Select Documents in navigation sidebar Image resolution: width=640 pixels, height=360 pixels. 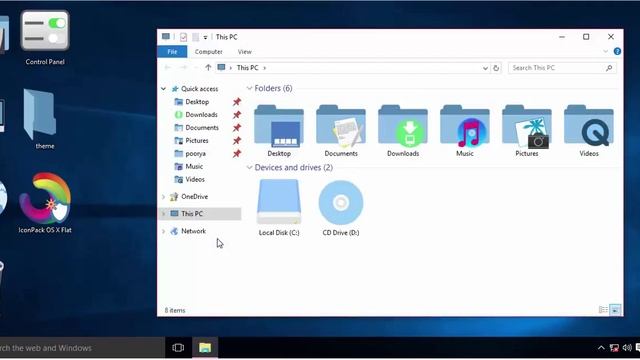click(x=202, y=128)
